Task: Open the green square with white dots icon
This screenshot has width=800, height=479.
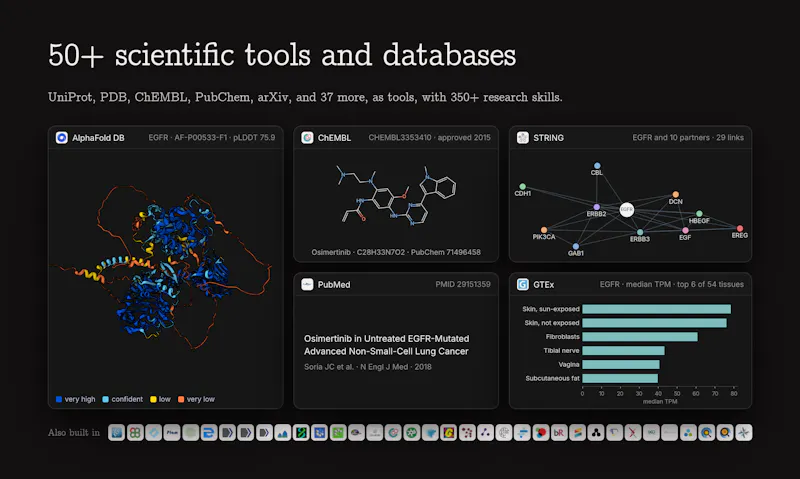Action: tap(338, 433)
